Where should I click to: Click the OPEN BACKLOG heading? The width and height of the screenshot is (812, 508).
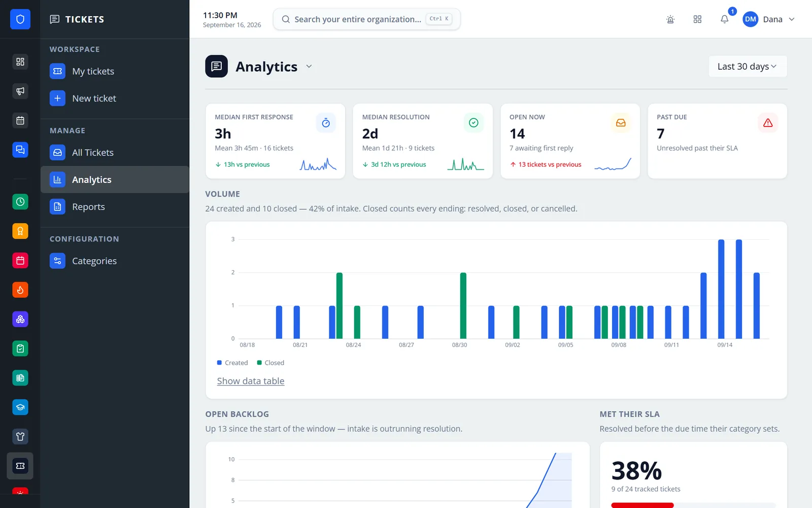pyautogui.click(x=237, y=414)
